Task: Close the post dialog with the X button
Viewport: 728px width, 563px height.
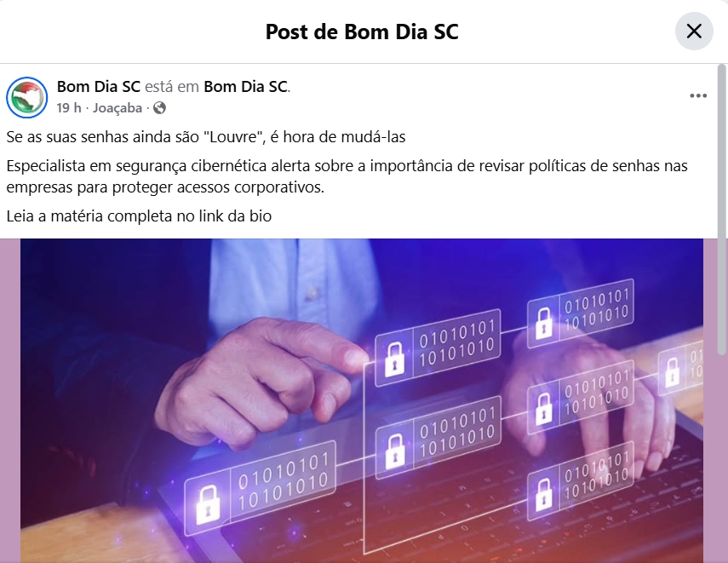Action: 694,32
